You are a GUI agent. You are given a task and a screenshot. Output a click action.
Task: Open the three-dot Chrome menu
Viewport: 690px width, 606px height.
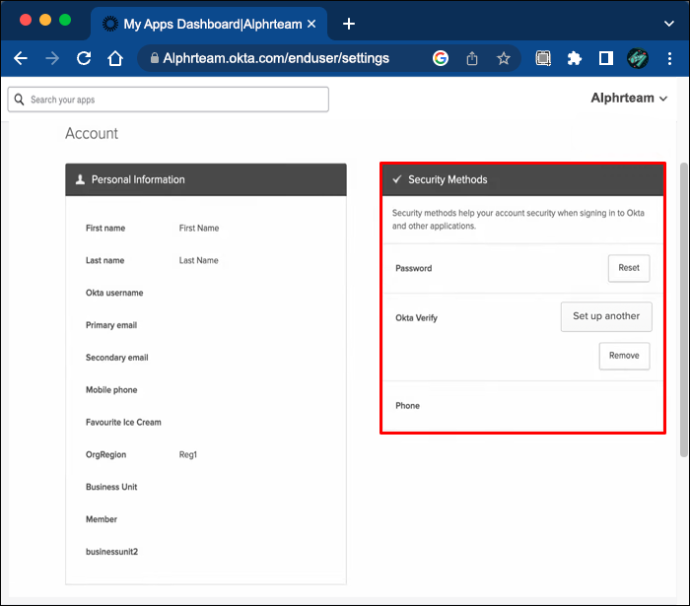tap(669, 58)
